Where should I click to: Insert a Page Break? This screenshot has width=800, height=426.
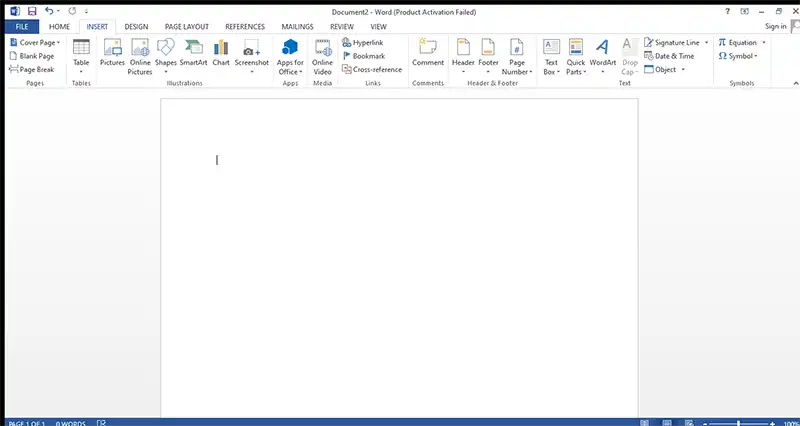click(32, 69)
